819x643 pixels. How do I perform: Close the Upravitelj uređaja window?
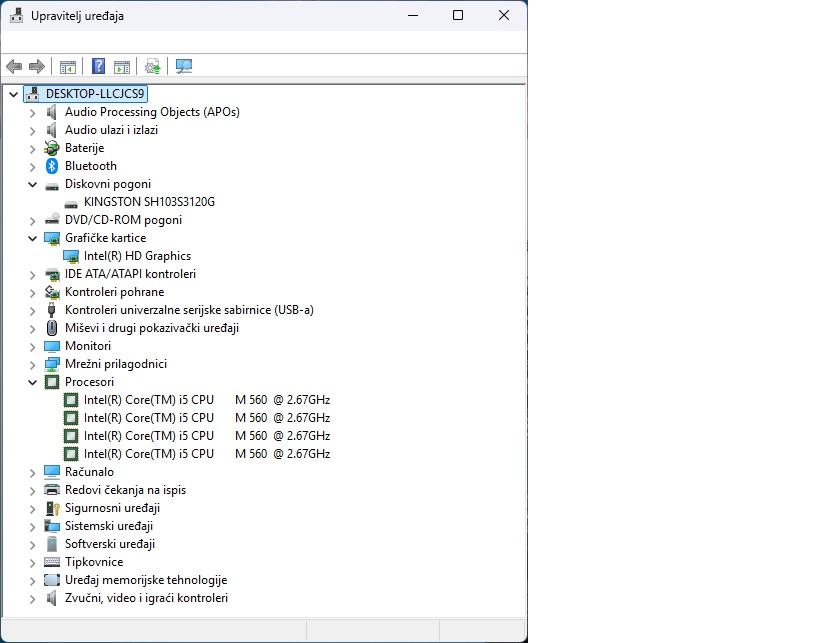pos(504,15)
